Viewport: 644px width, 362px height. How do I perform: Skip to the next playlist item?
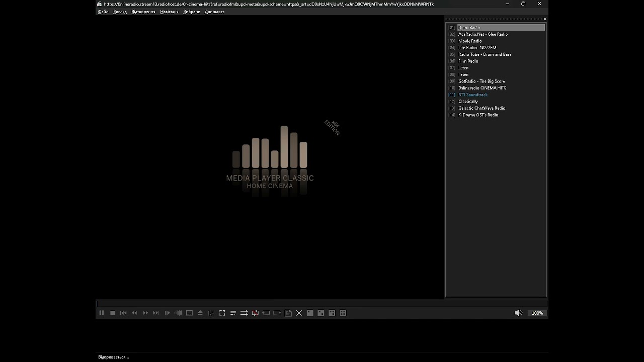point(156,313)
